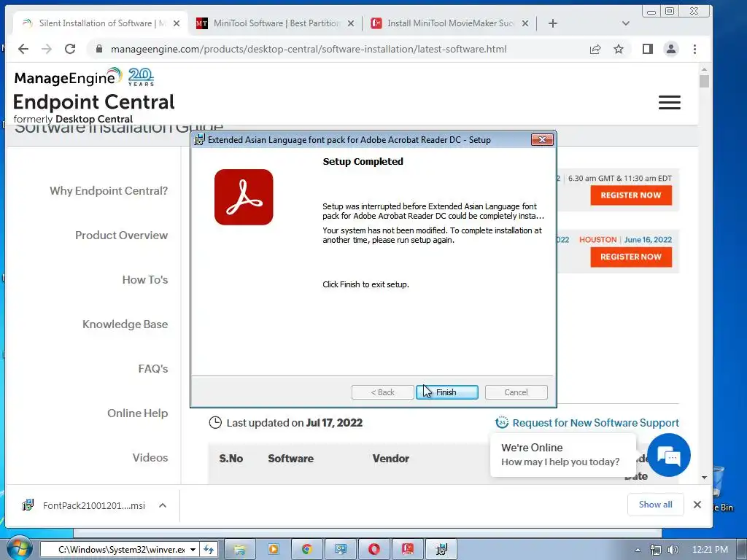Click Cancel in the font pack setup
This screenshot has width=747, height=560.
tap(516, 392)
